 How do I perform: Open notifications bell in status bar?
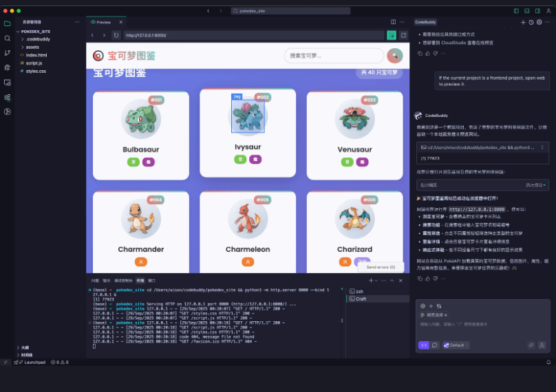coord(548,362)
